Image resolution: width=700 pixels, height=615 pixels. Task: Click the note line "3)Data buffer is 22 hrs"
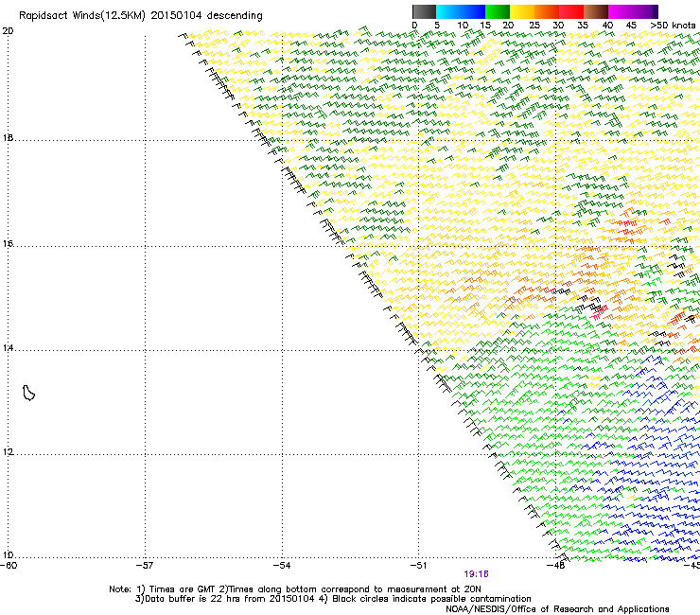[x=333, y=599]
